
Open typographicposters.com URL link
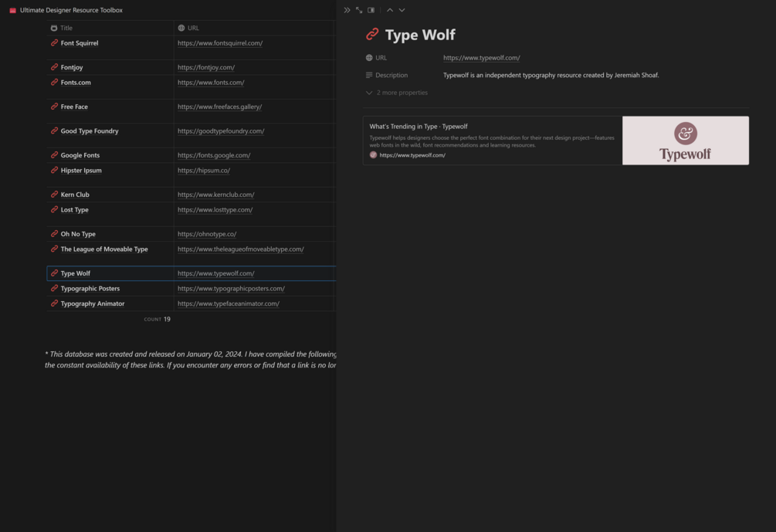(231, 289)
